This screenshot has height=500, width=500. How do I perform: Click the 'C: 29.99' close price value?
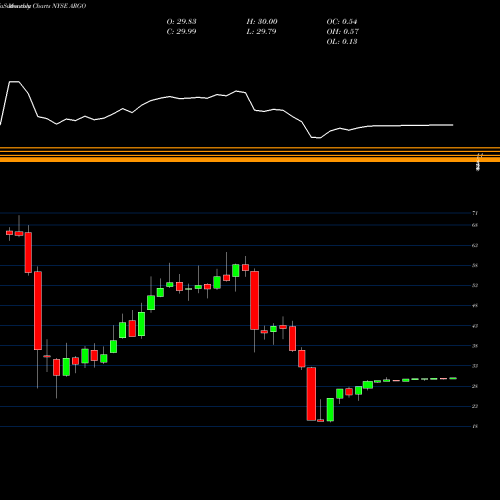click(x=181, y=32)
